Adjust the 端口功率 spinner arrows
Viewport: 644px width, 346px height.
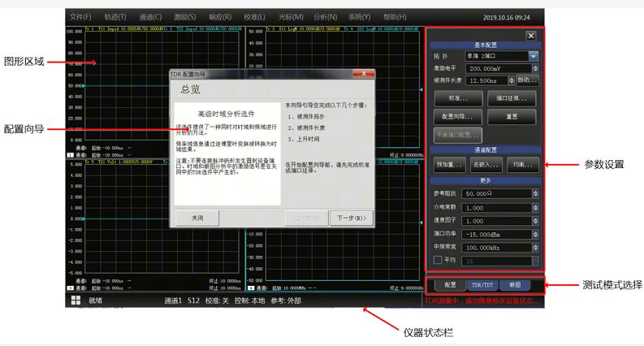click(535, 234)
